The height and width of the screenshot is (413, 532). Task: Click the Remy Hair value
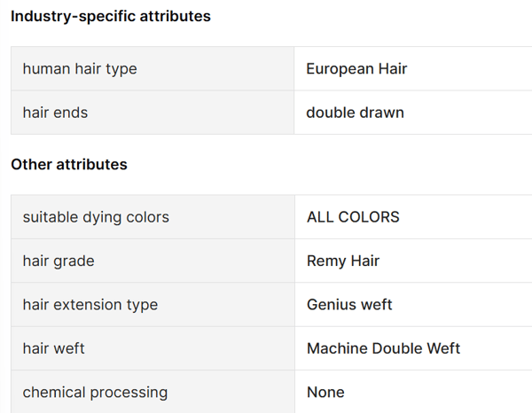point(343,261)
